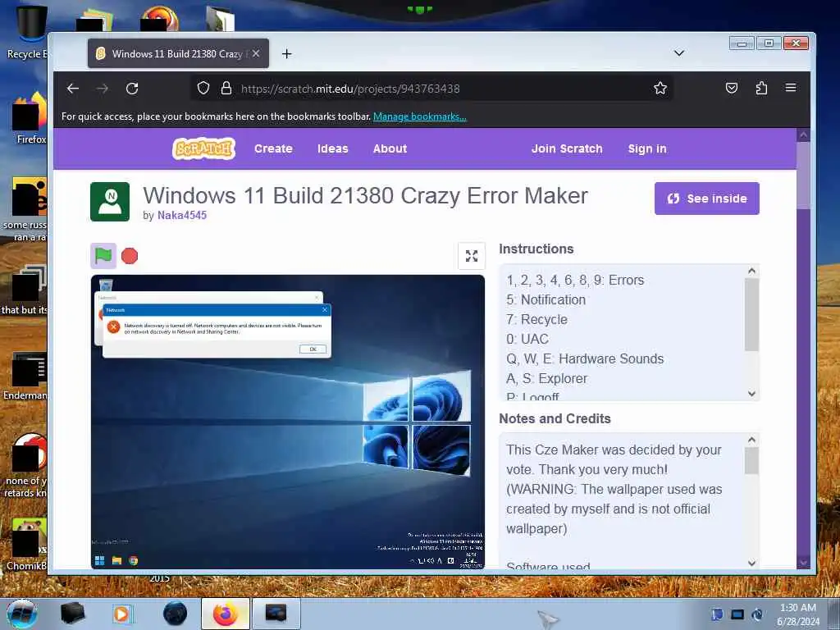
Task: Click OK in the Network error dialog
Action: (313, 349)
